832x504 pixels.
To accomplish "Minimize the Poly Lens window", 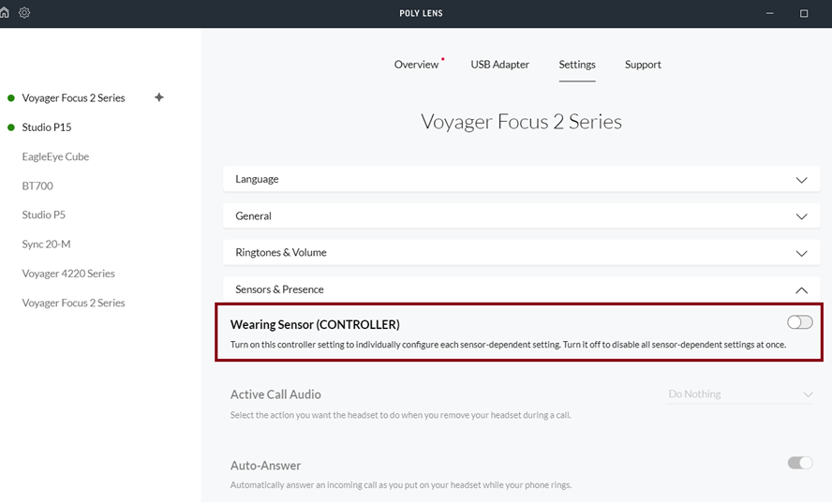I will (770, 13).
